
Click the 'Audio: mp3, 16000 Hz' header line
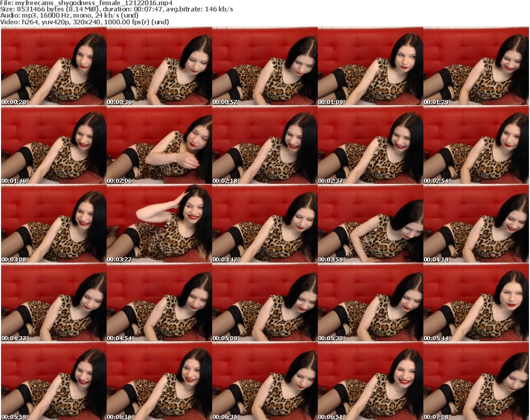69,16
